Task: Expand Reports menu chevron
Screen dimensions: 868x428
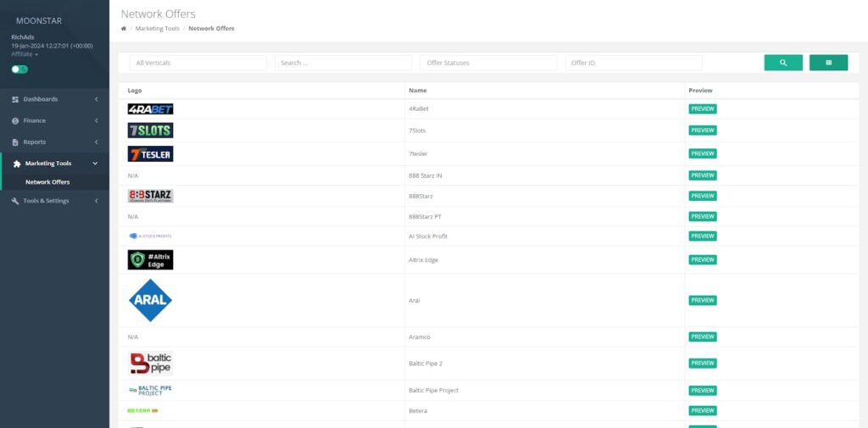Action: pyautogui.click(x=97, y=142)
